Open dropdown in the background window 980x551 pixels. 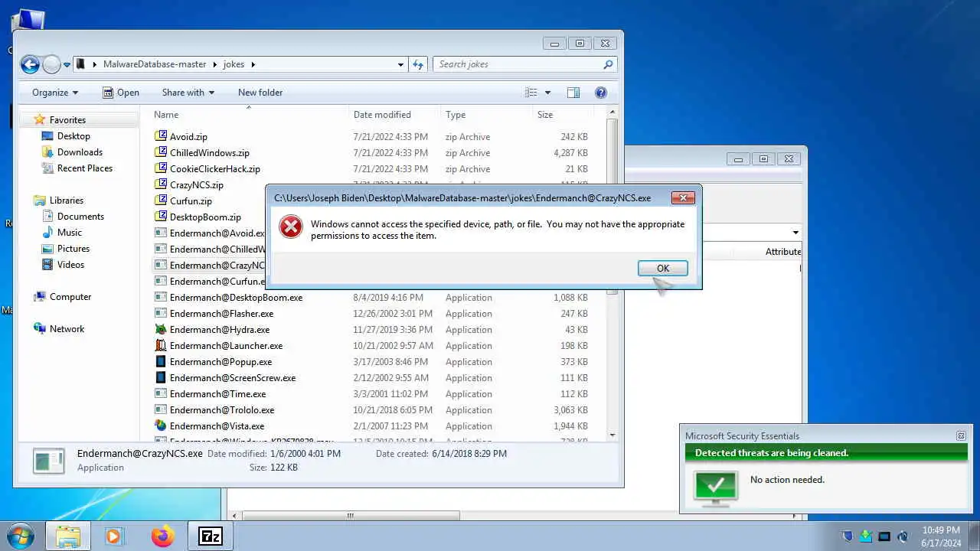coord(795,233)
